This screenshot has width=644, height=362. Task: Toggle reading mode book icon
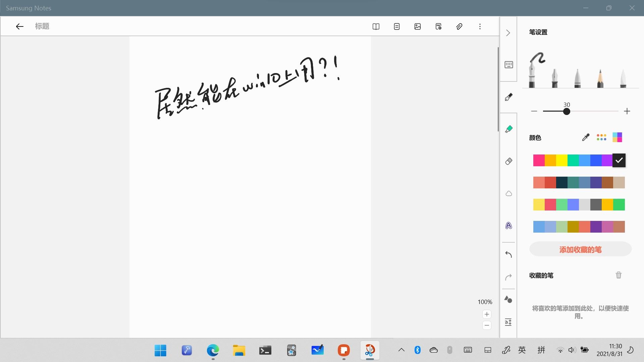coord(376,26)
